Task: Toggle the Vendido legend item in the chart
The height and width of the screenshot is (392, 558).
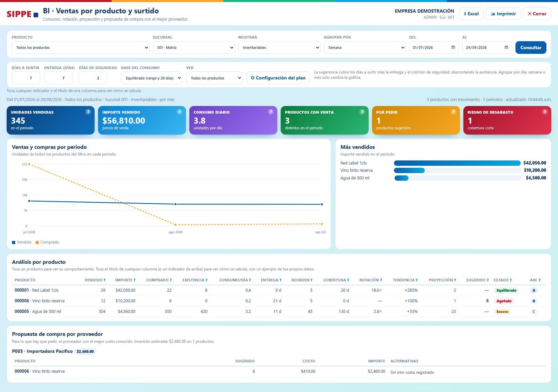Action: (22, 242)
